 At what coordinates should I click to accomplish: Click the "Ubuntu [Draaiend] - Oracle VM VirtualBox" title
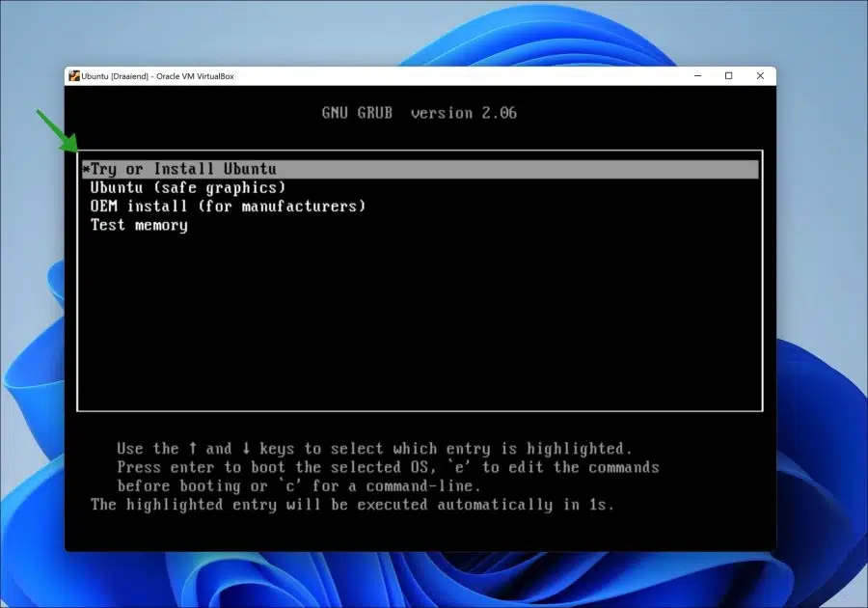(158, 76)
